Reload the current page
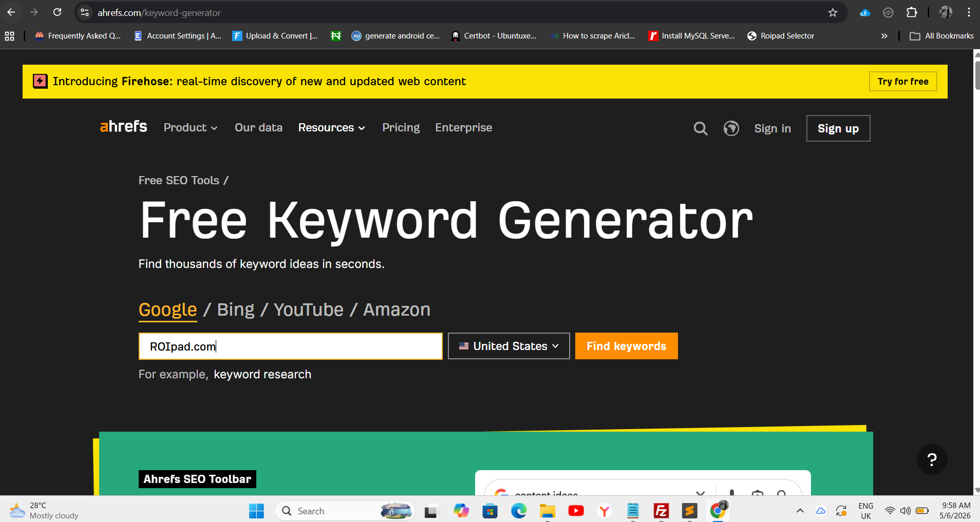 click(58, 12)
